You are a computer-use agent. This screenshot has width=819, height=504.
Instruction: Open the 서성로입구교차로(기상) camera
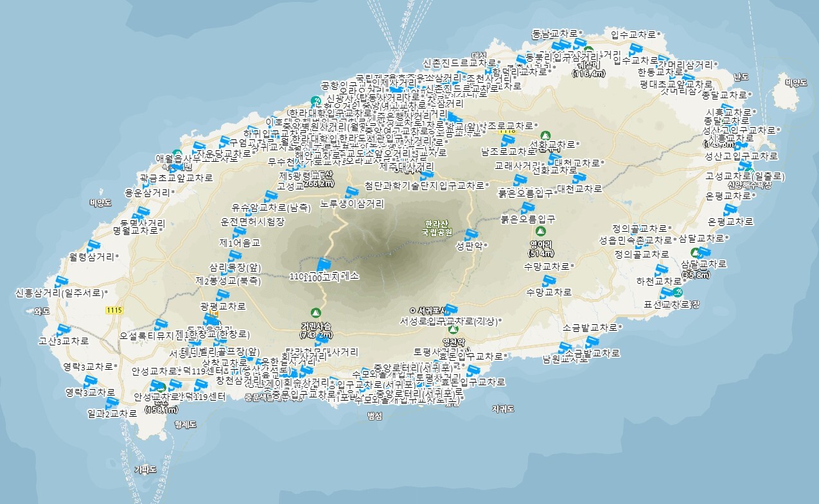(x=451, y=309)
